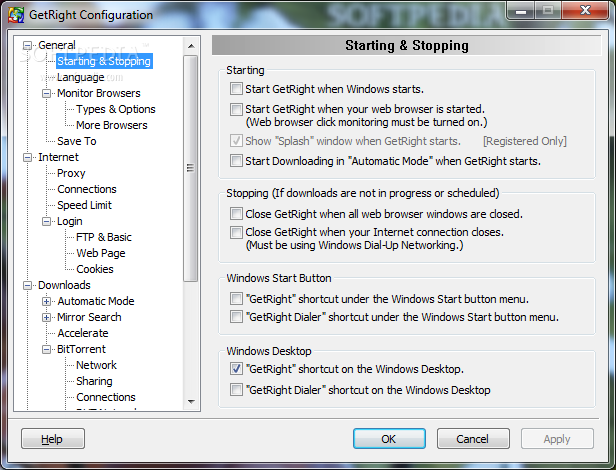
Task: Close the GetRight Configuration window
Action: tap(585, 11)
